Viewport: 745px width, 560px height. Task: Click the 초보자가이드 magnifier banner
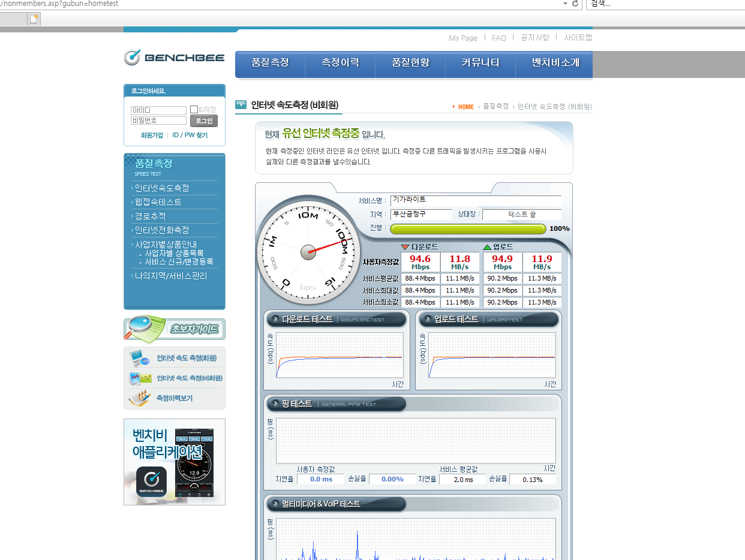point(174,329)
